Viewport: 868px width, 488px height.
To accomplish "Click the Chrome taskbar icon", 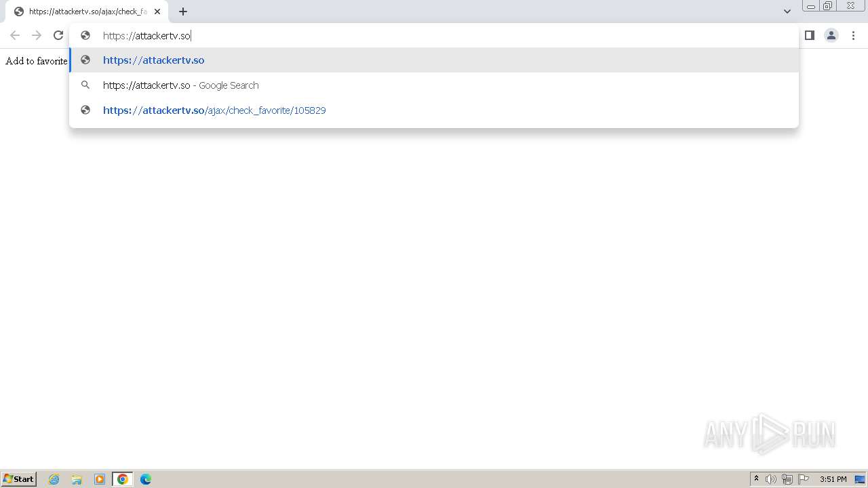I will pos(123,479).
